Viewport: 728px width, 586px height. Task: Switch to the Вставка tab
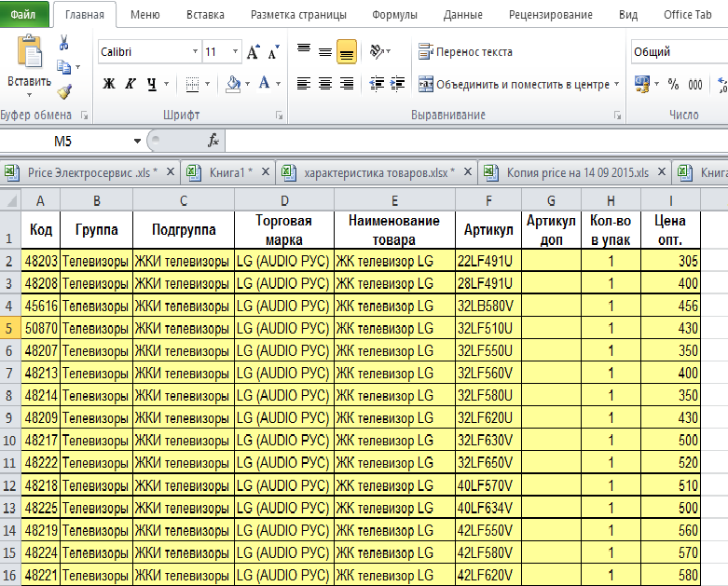pyautogui.click(x=205, y=15)
